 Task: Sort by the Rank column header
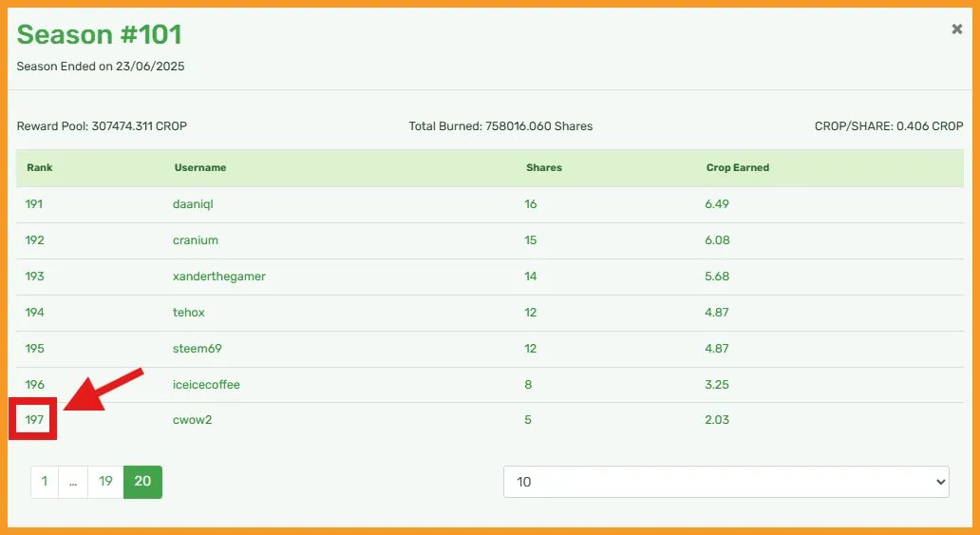click(39, 167)
